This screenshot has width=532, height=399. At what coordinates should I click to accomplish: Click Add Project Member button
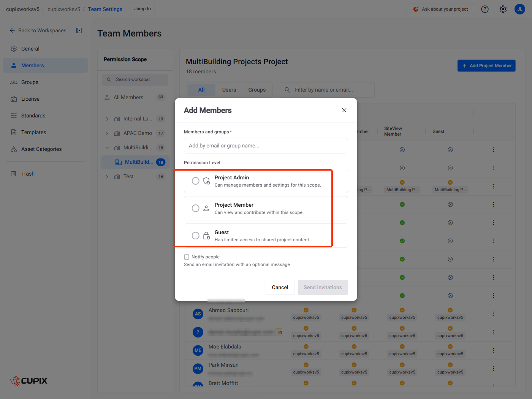point(486,66)
